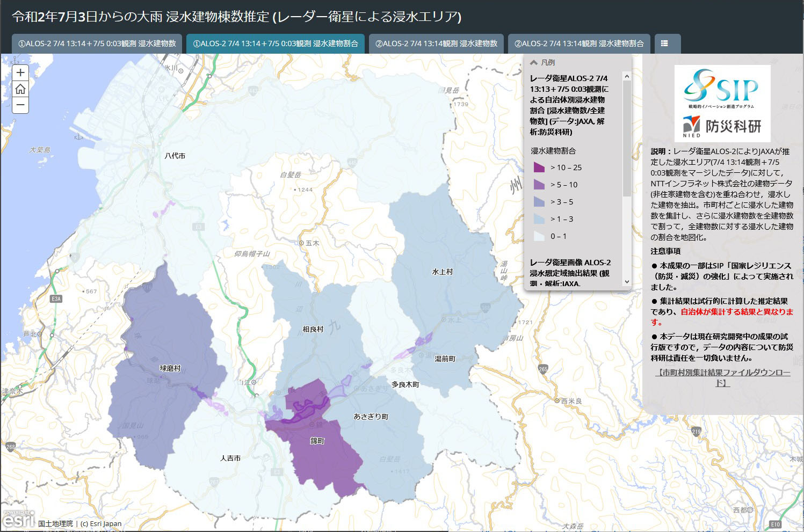This screenshot has height=532, width=804.
Task: Click the Esri logo in corner
Action: (x=18, y=519)
